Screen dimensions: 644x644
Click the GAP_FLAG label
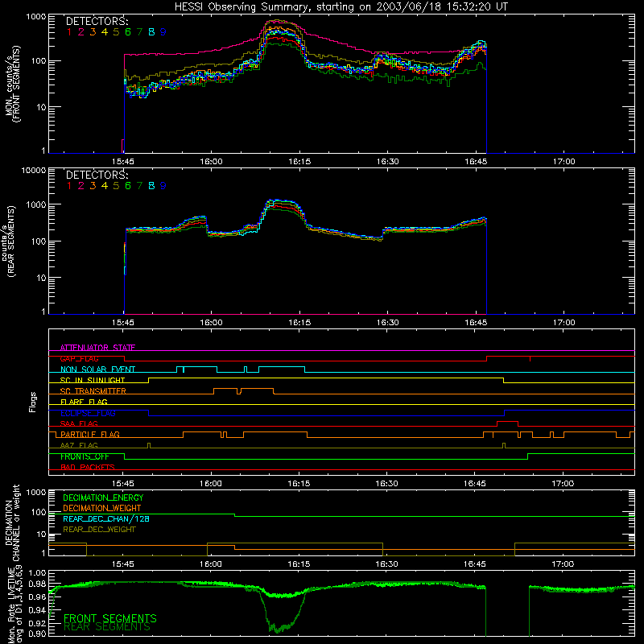tap(79, 358)
